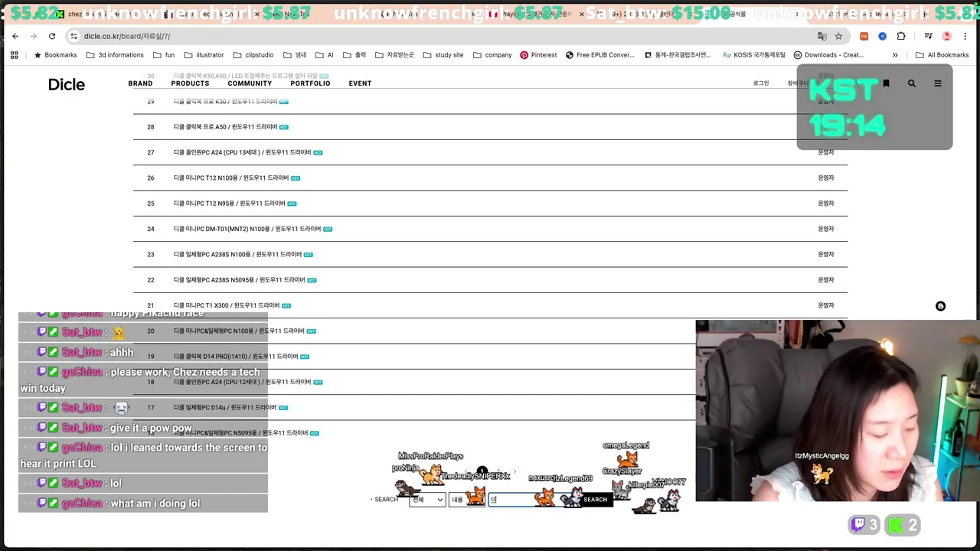Open the Downloads - Creat... bookmark
Viewport: 980px width, 551px height.
click(828, 55)
